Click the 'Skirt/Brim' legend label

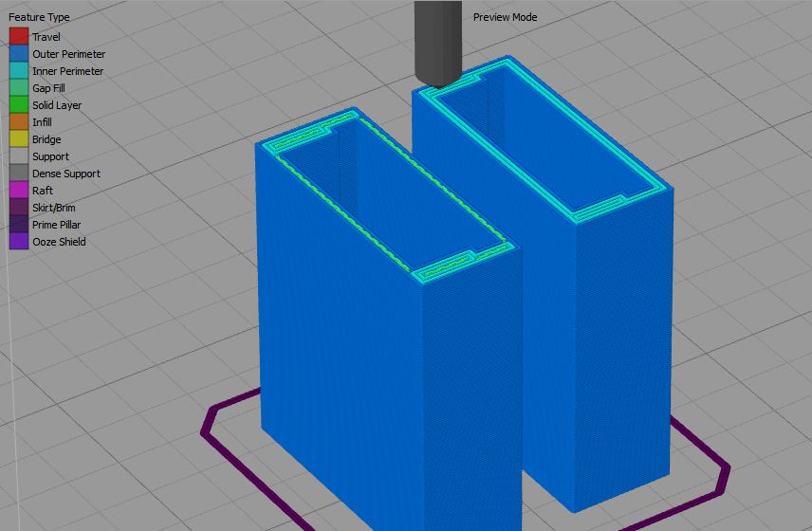[x=54, y=208]
